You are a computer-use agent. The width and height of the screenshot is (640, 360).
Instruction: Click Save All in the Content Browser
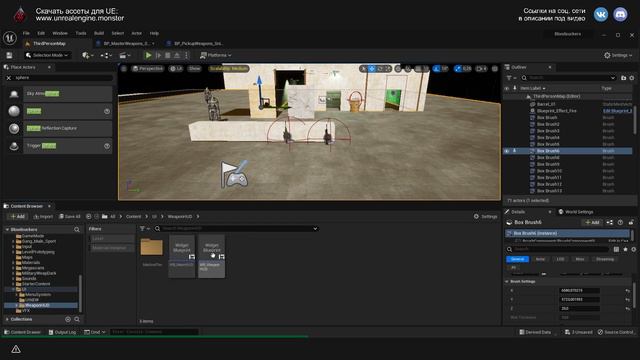click(x=69, y=216)
